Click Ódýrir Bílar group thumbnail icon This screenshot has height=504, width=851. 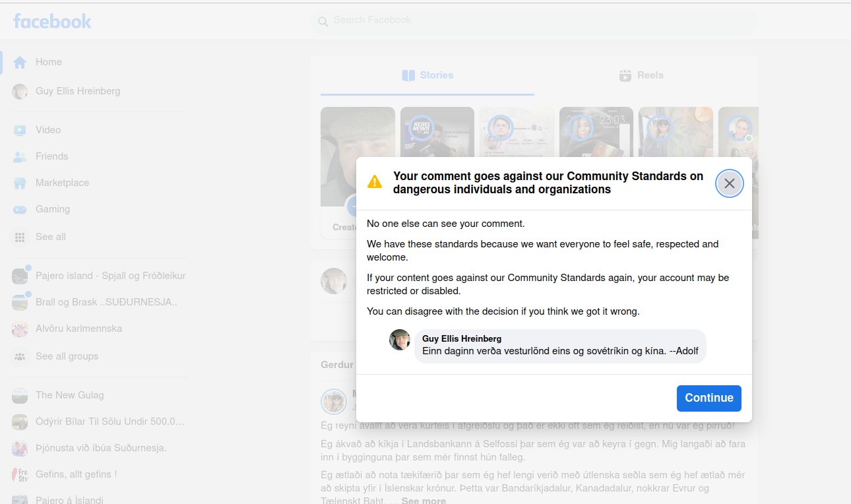(x=20, y=422)
